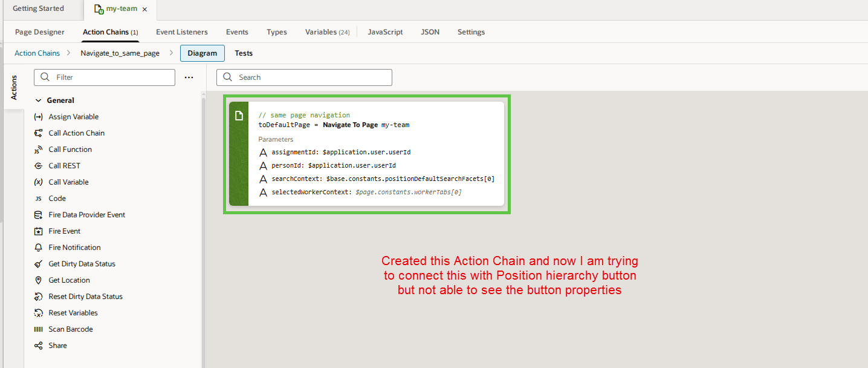Click the personId parameter type icon
The image size is (868, 368).
(x=263, y=166)
